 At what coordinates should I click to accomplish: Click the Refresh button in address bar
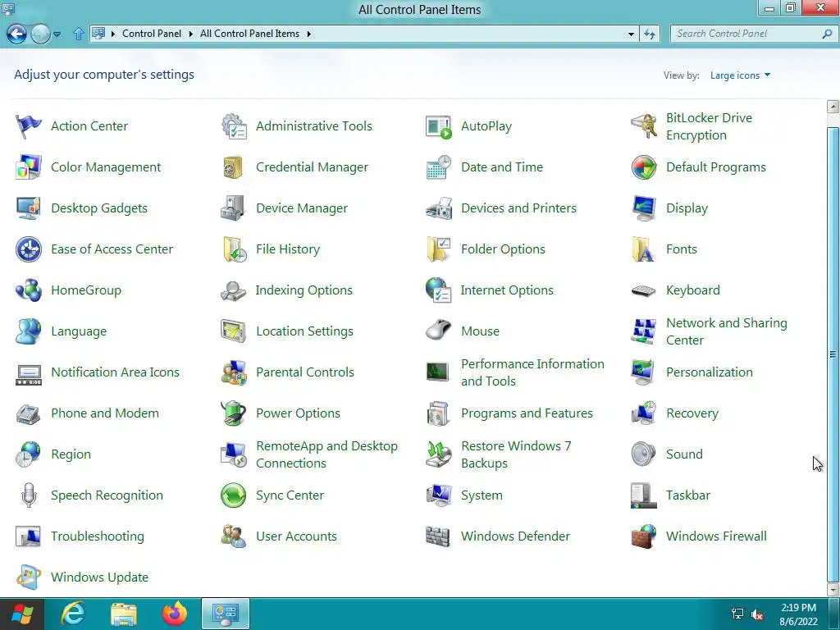[x=650, y=34]
